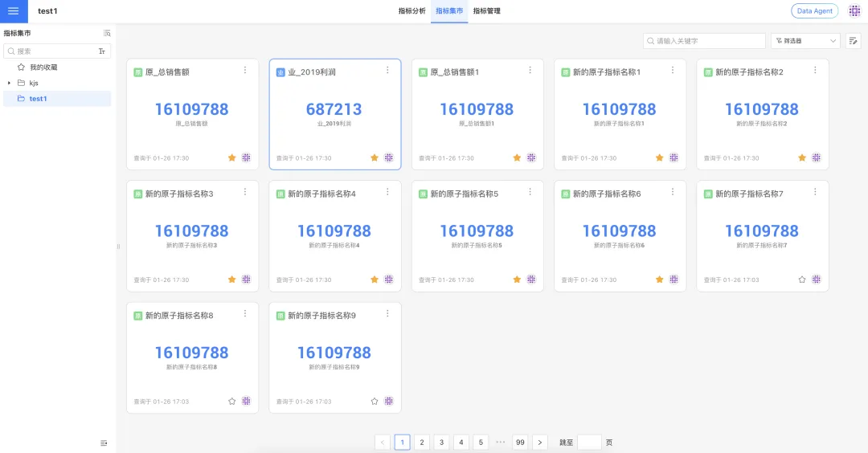Click the sidebar header search-list icon

coord(107,33)
